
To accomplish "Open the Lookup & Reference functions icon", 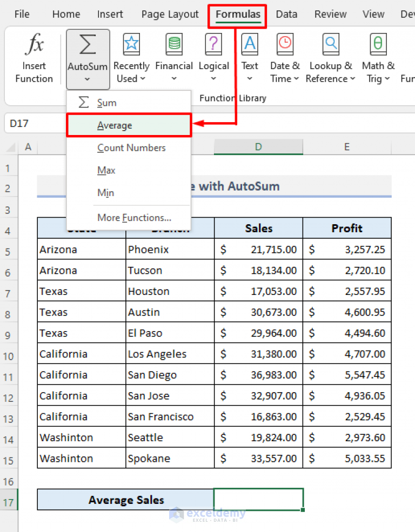I will (331, 44).
